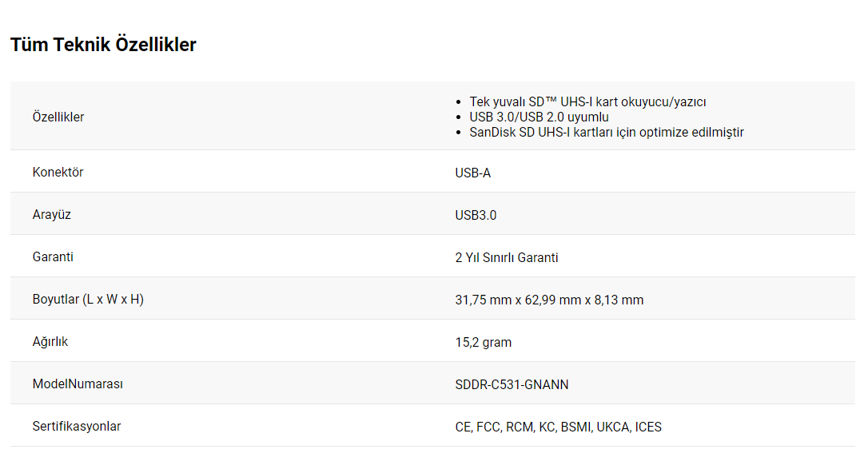868x473 pixels.
Task: Select the CE, FCC, RCM certifications list
Action: click(x=559, y=427)
